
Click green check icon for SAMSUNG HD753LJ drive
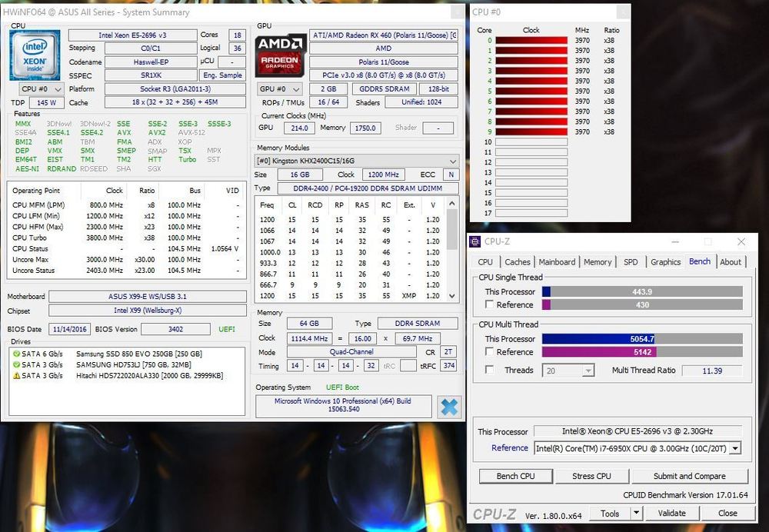point(16,364)
